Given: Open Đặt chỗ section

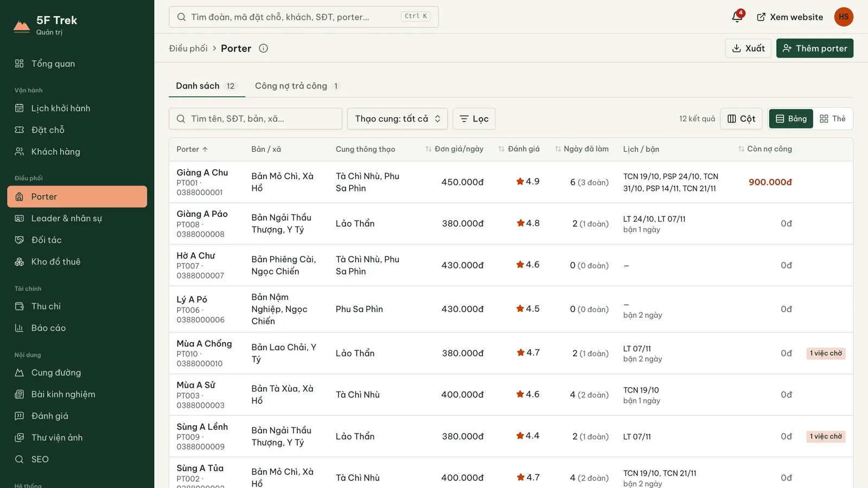Looking at the screenshot, I should tap(77, 130).
